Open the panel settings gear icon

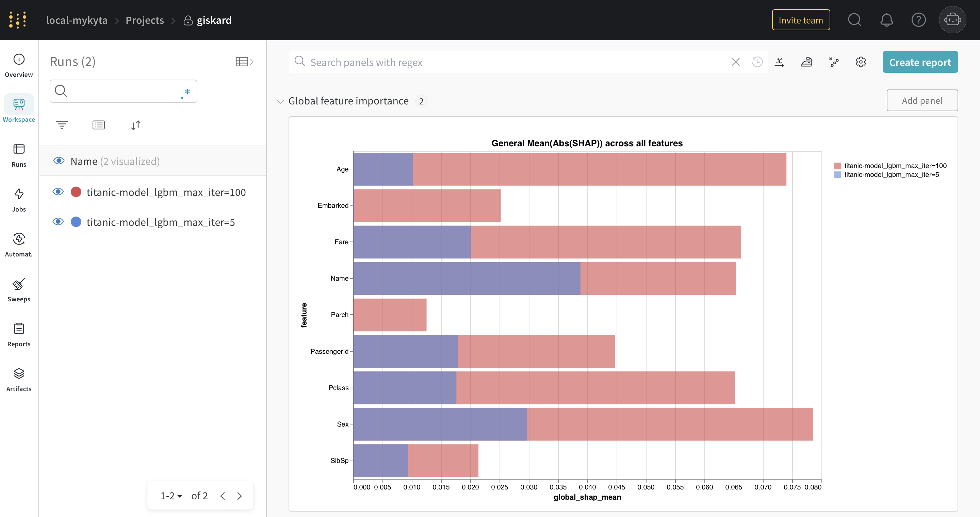[861, 62]
